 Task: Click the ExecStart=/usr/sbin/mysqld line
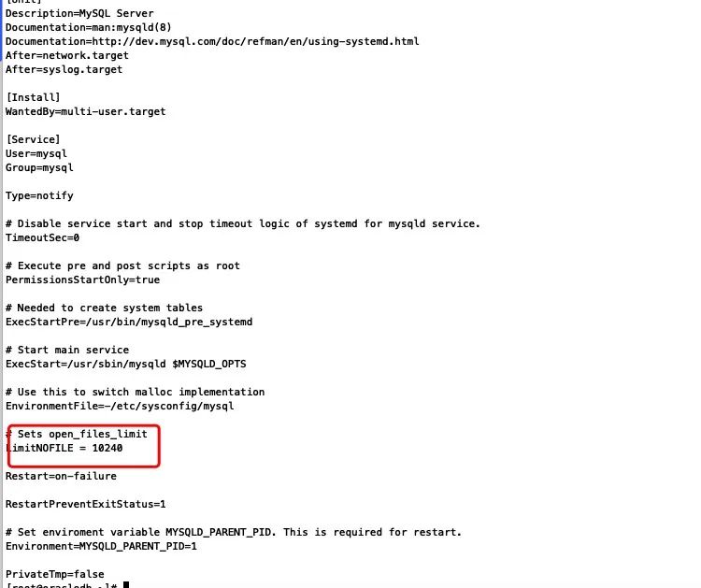pyautogui.click(x=125, y=364)
